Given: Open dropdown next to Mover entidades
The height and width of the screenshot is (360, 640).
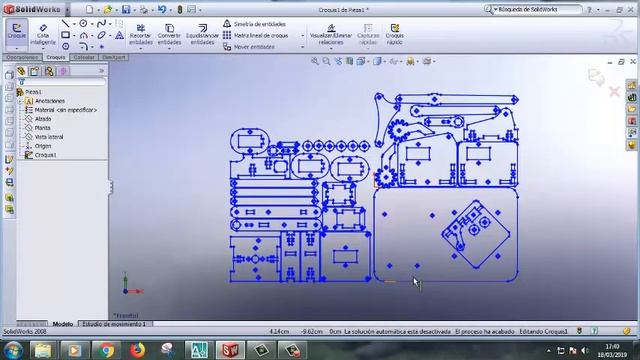Looking at the screenshot, I should tap(302, 47).
